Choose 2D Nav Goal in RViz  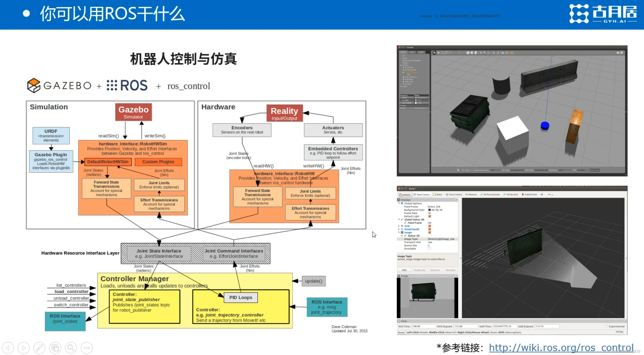(510, 195)
